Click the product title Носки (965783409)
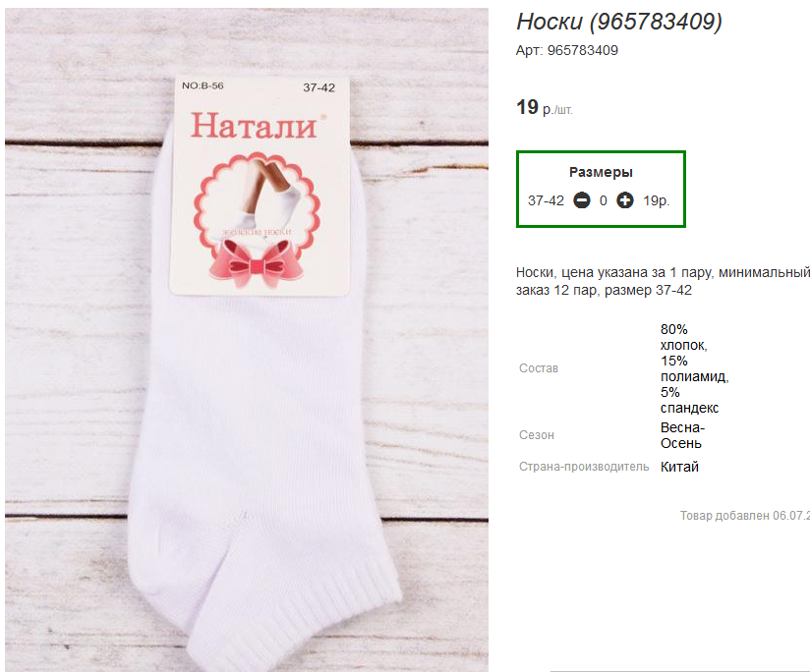810x672 pixels. (619, 23)
